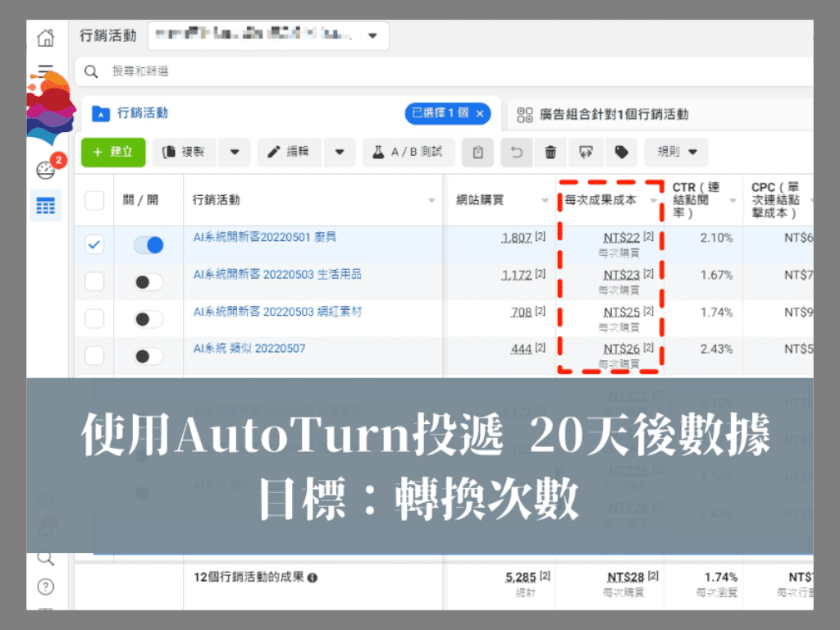Open campaign AI系統開新客 20220503 生活用品

tap(277, 274)
